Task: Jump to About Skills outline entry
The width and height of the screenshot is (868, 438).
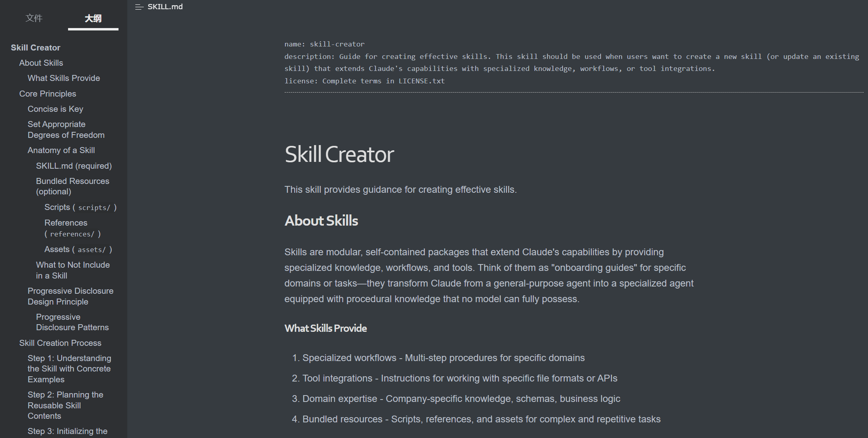Action: point(41,63)
